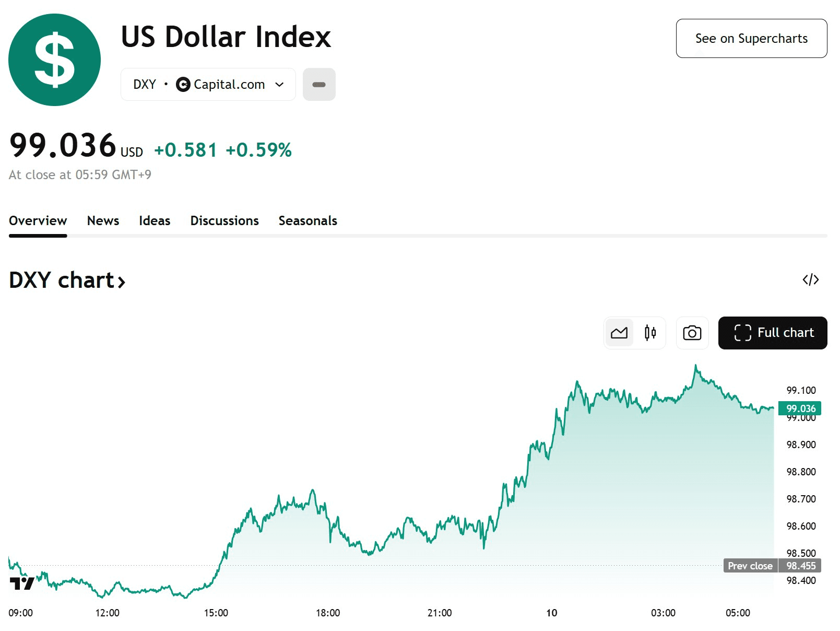Switch to candlestick chart view
The image size is (840, 631).
[x=650, y=333]
